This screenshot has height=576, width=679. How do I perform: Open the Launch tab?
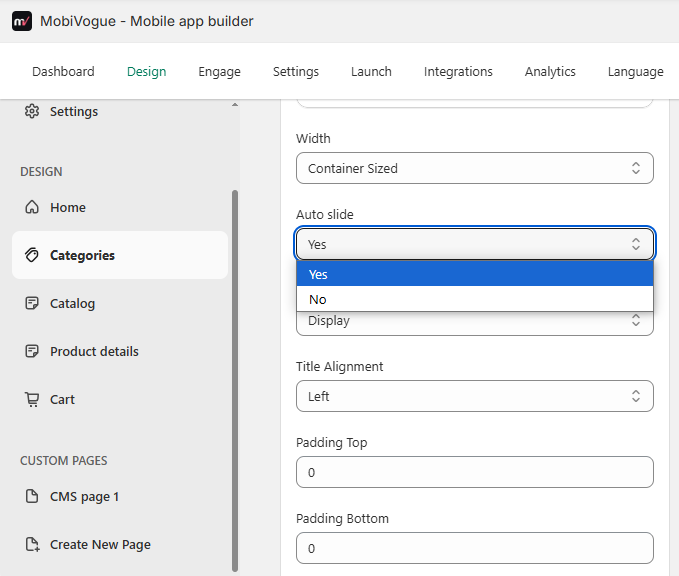tap(371, 71)
